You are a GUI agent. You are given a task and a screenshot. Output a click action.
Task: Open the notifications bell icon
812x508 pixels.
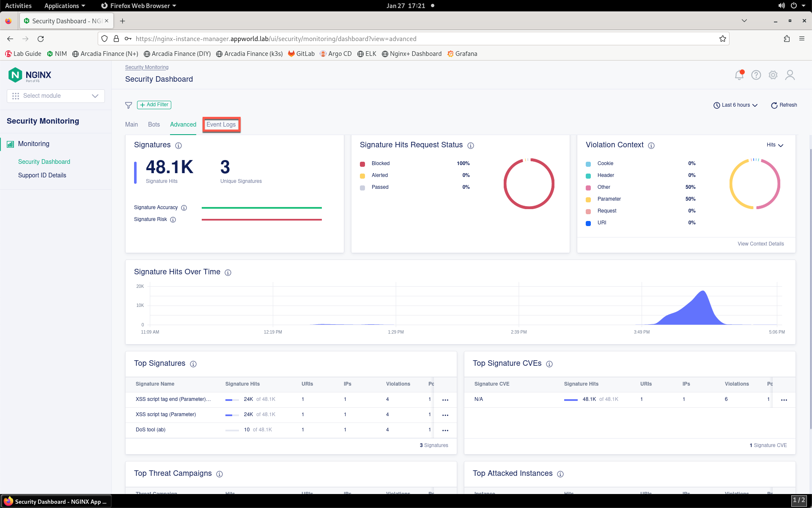[x=739, y=75]
